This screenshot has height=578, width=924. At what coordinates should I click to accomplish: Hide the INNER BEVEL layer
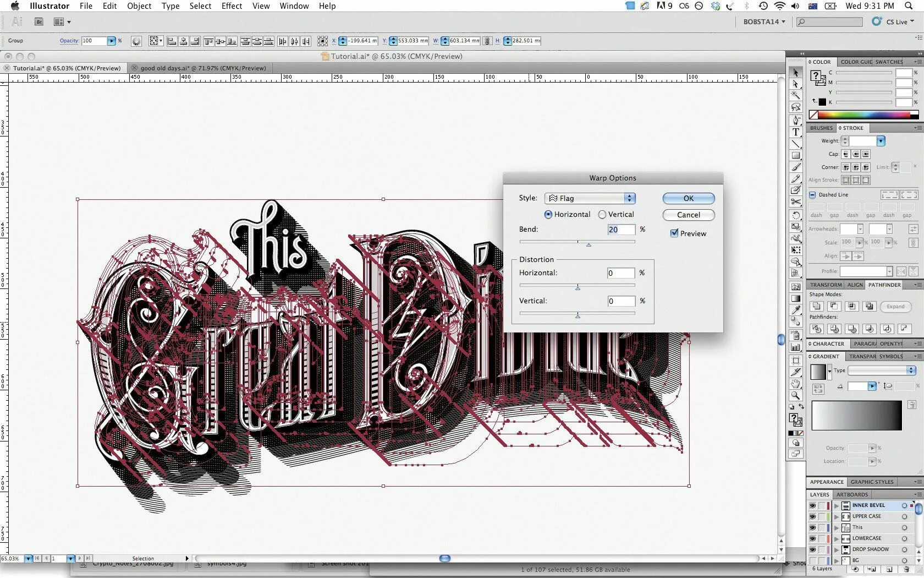click(x=812, y=505)
